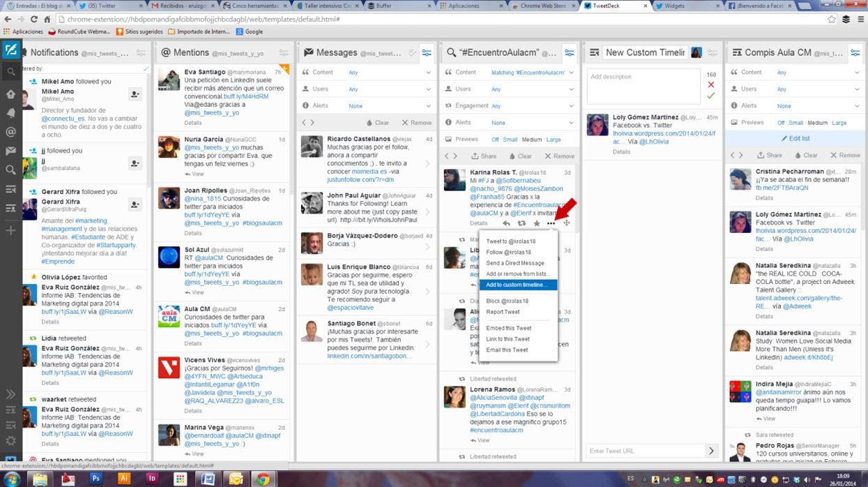Click the Enter Tweet URL field
This screenshot has width=868, height=487.
[x=644, y=451]
